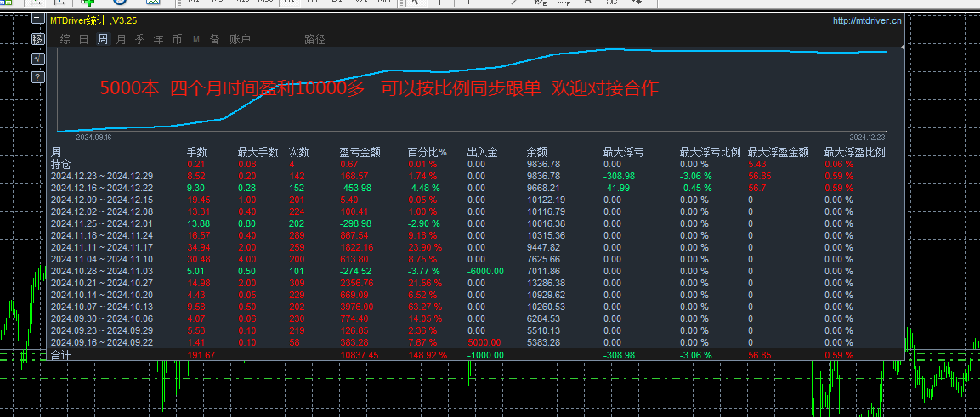This screenshot has width=980, height=417.
Task: Open the 账户 account tab
Action: tap(240, 39)
